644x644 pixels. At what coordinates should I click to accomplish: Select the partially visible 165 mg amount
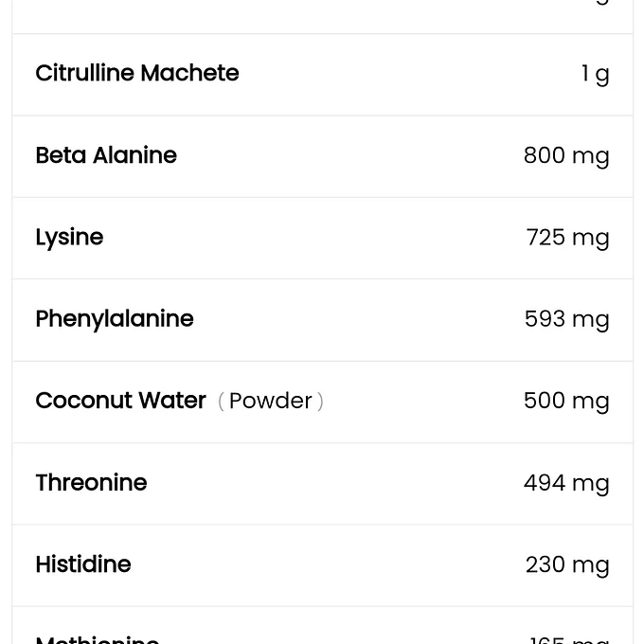pyautogui.click(x=568, y=640)
